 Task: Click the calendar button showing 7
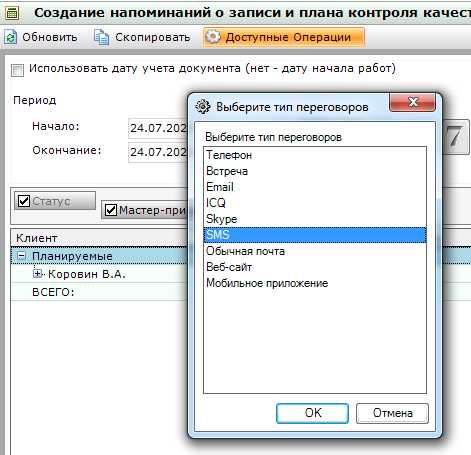tap(456, 136)
